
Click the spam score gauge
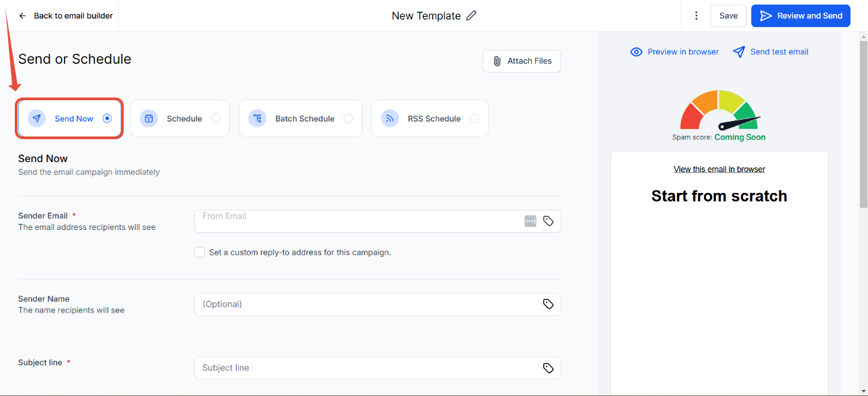(x=719, y=110)
